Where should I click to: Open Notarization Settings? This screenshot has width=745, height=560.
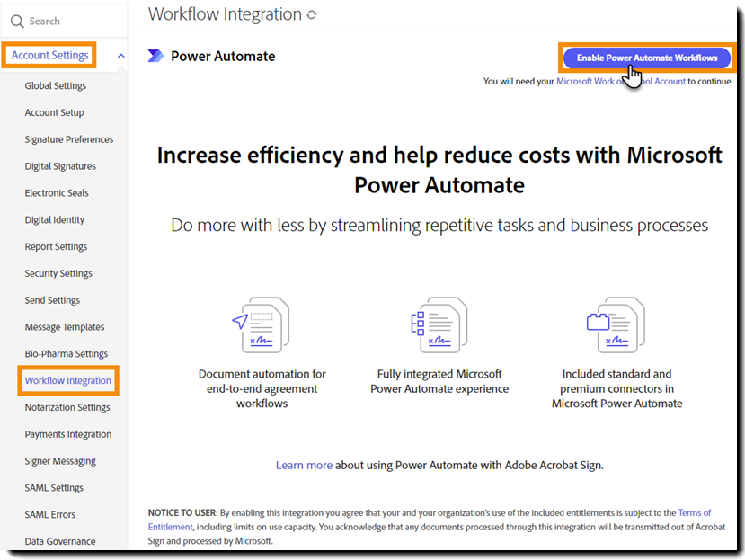[67, 407]
